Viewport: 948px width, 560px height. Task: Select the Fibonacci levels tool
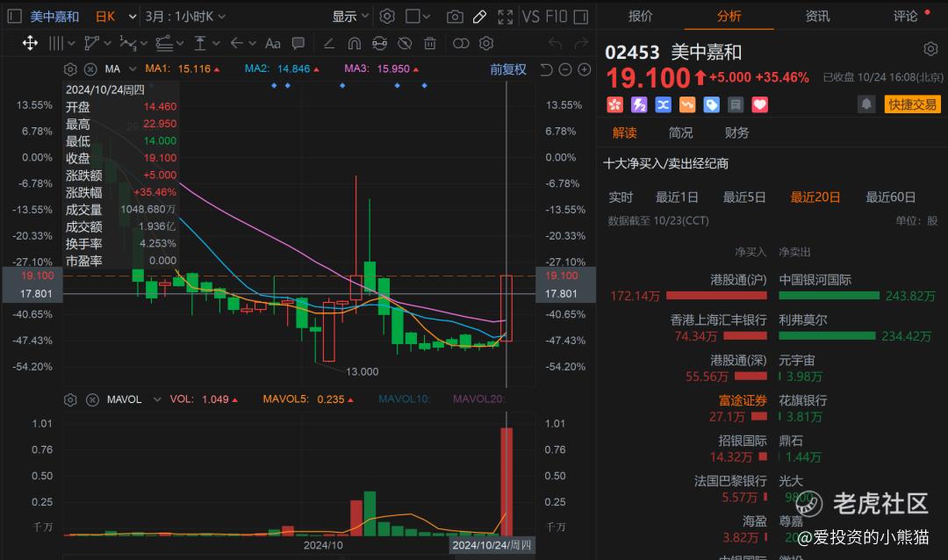(164, 44)
